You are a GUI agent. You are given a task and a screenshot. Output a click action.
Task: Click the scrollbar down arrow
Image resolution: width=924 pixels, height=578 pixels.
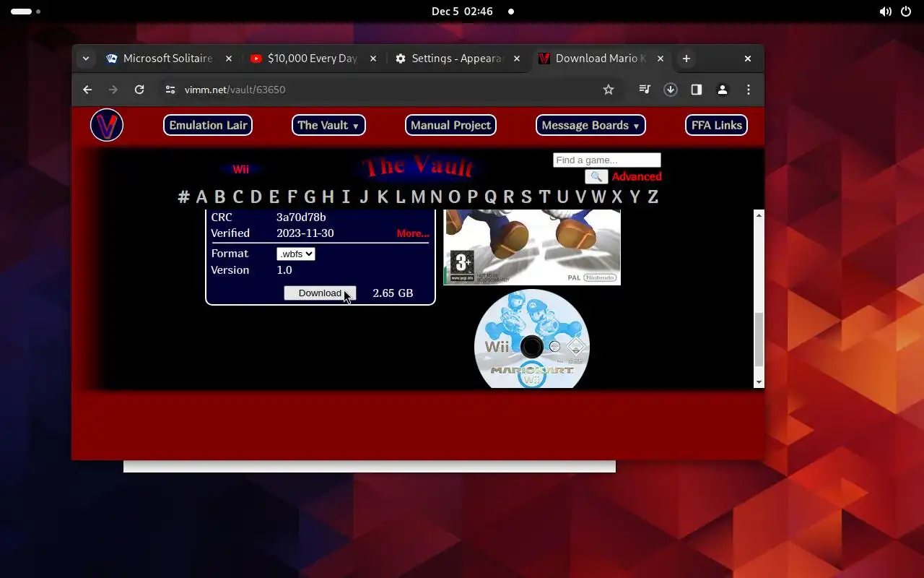coord(759,382)
